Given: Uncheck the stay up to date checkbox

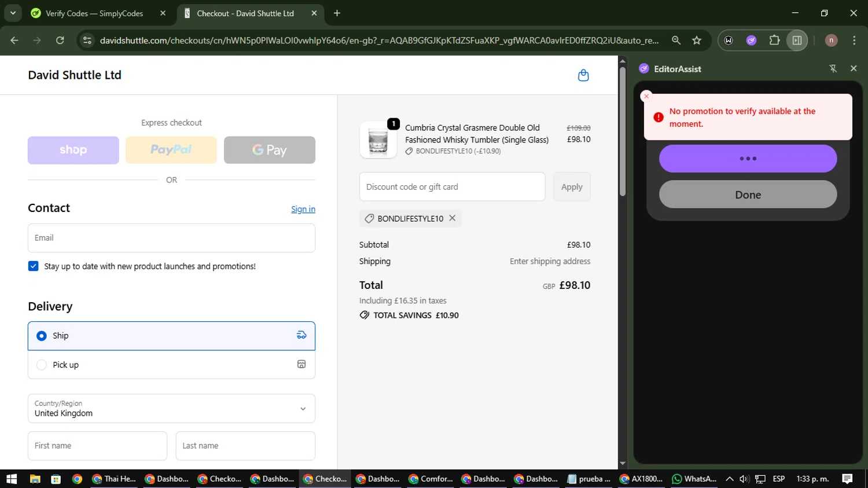Looking at the screenshot, I should 34,266.
